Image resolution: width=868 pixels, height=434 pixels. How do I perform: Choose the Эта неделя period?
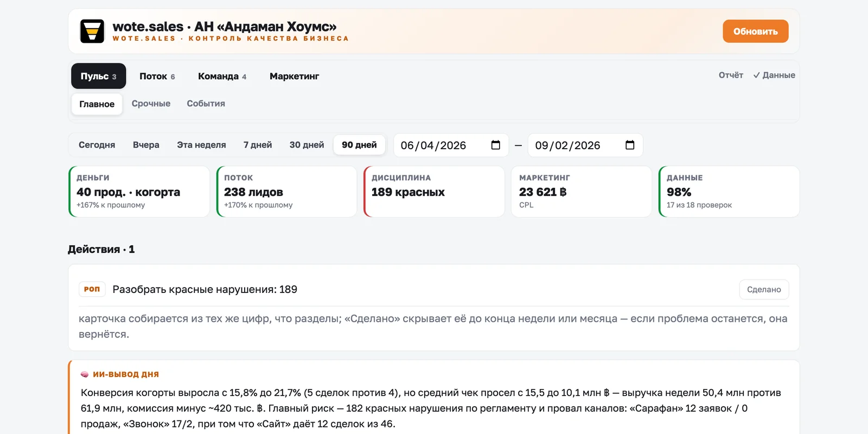coord(201,145)
